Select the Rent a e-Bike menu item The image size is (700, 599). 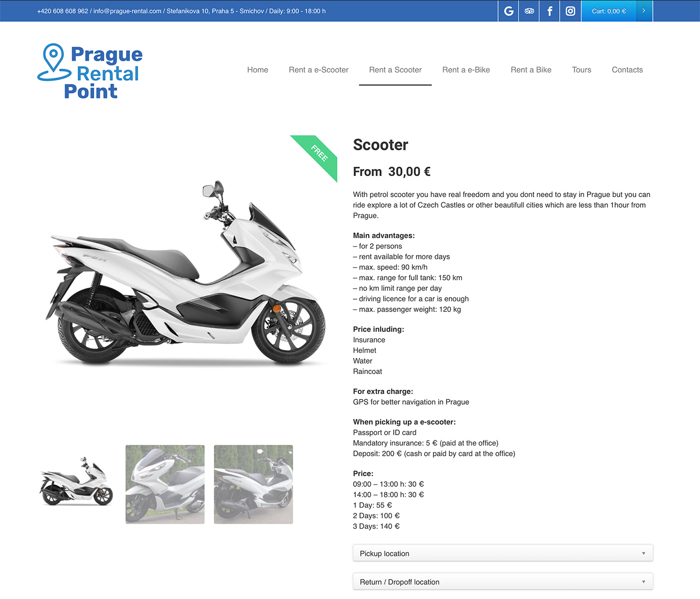pos(466,70)
